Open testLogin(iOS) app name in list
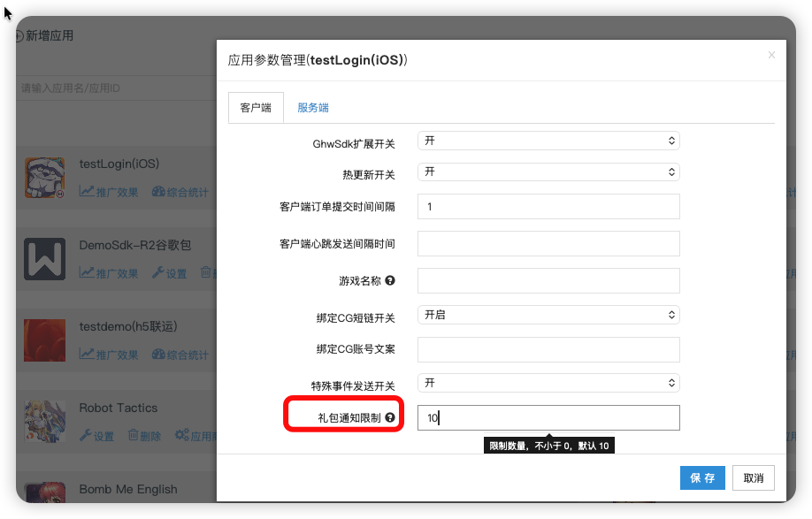 [119, 164]
